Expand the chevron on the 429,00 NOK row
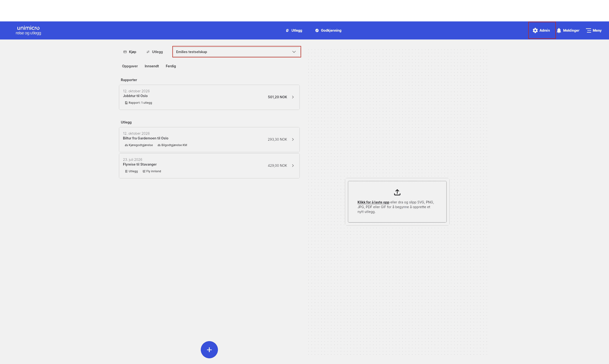The height and width of the screenshot is (364, 609). (x=293, y=166)
